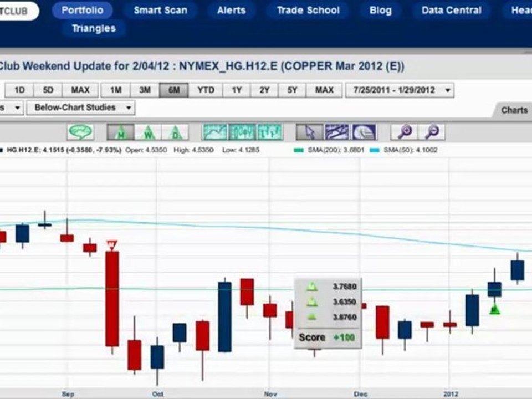This screenshot has width=532, height=399.
Task: Click the Low: 4.1285 value
Action: point(241,150)
